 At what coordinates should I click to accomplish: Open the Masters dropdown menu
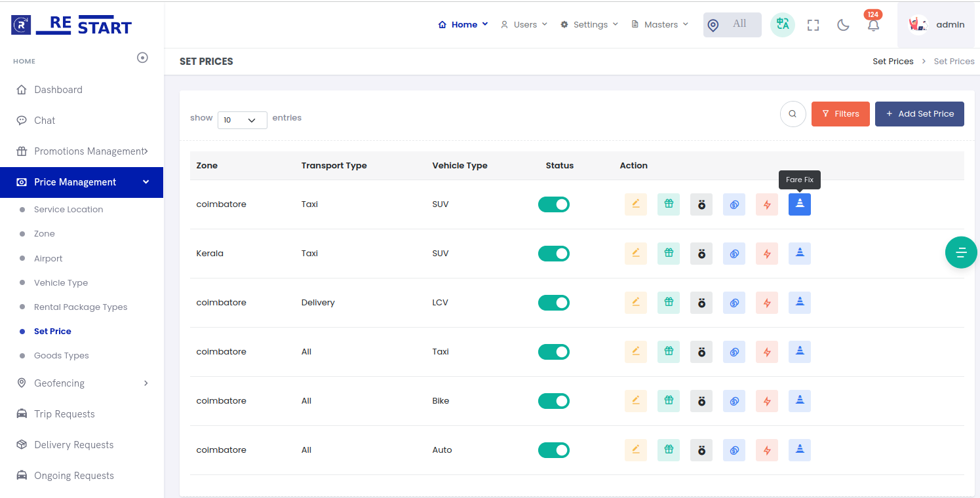[x=659, y=25]
